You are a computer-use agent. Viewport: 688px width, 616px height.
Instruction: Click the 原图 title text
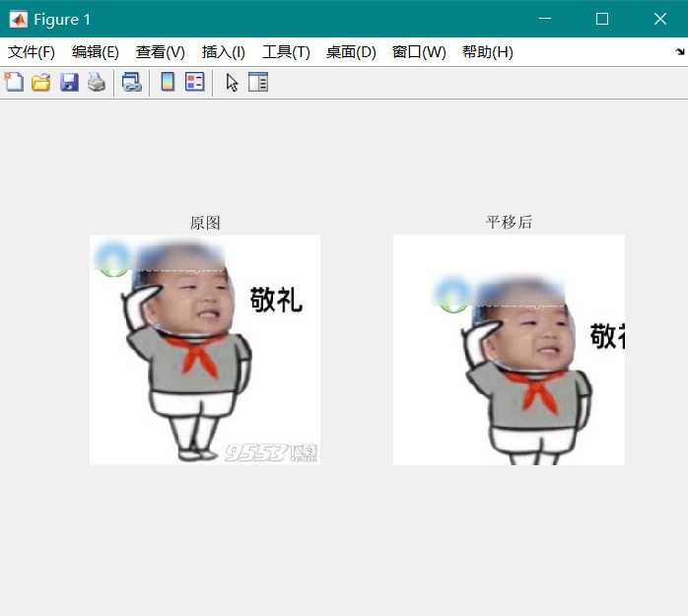pyautogui.click(x=205, y=223)
